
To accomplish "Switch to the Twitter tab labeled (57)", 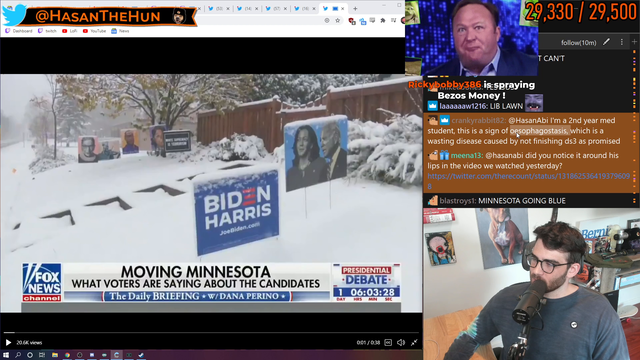I will [276, 9].
